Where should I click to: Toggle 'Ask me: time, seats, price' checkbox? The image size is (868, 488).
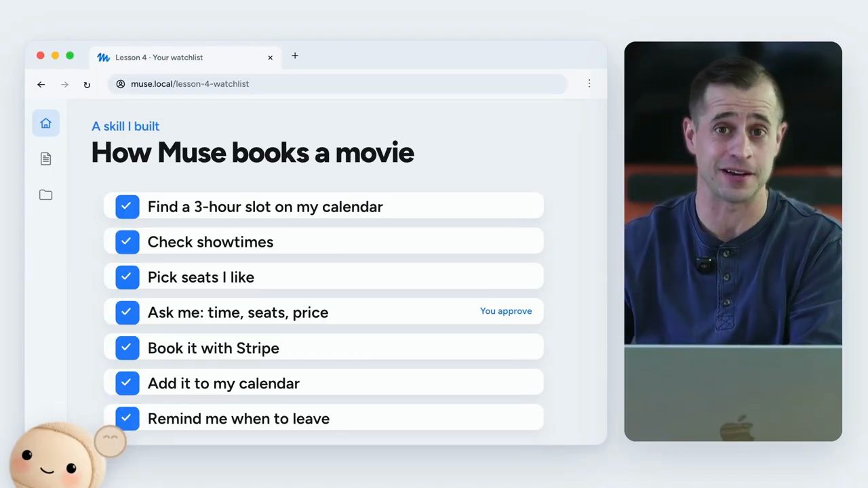point(127,312)
